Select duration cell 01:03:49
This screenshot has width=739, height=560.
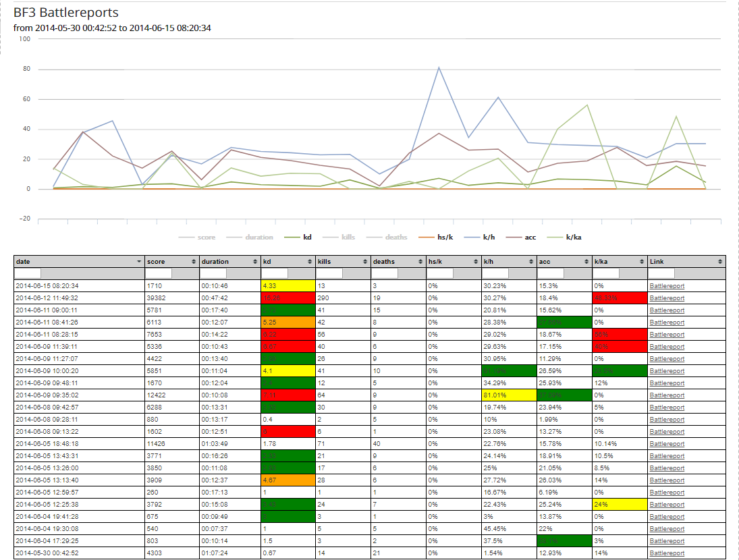pos(230,444)
